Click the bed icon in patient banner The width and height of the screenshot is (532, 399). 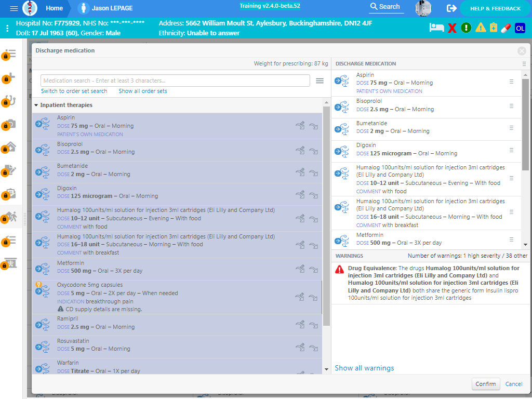coord(436,28)
